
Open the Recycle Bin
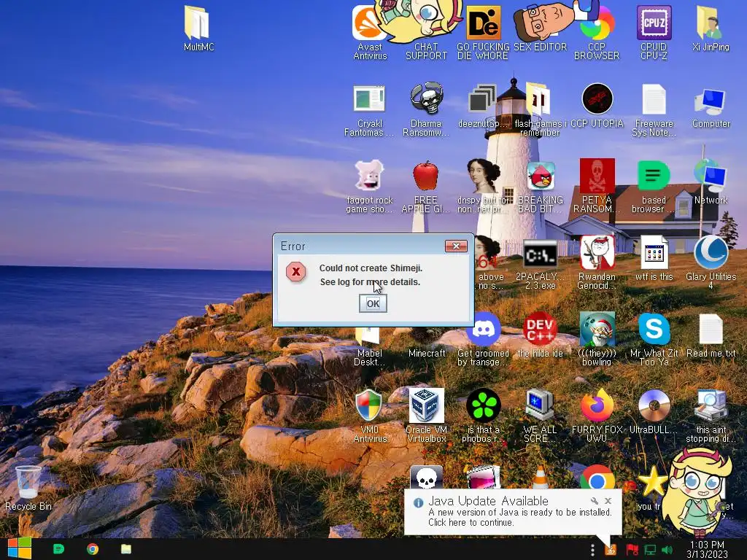[28, 488]
